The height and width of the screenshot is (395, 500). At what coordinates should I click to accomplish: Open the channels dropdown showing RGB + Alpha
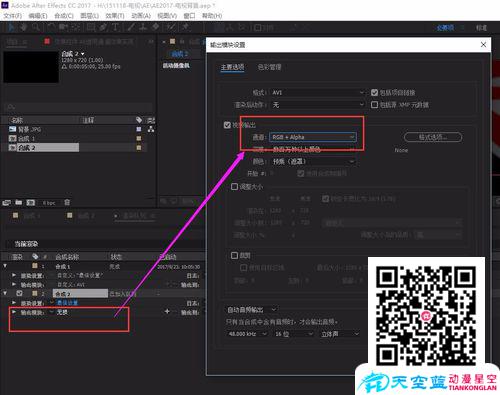(313, 137)
